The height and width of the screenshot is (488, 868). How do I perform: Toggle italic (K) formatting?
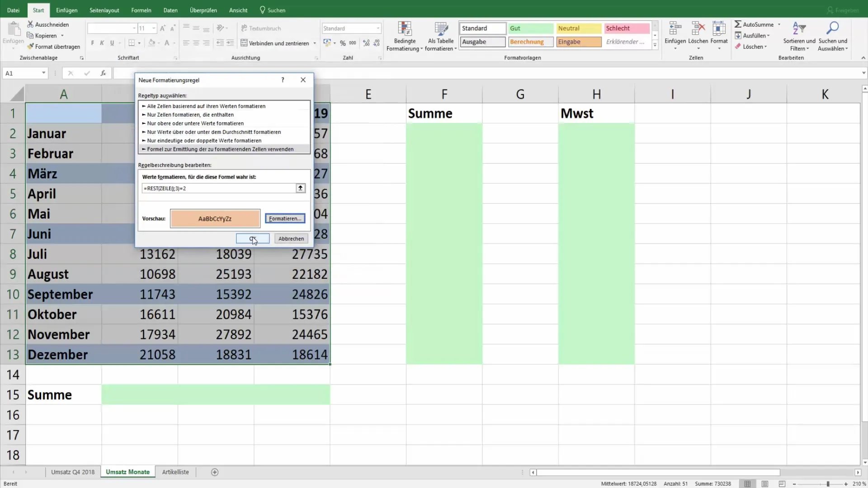[102, 43]
